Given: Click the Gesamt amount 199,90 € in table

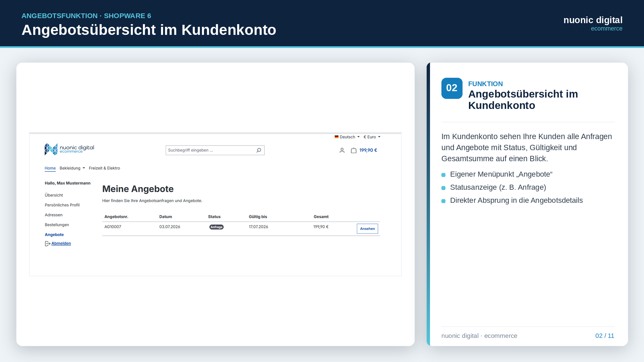Looking at the screenshot, I should (x=321, y=227).
